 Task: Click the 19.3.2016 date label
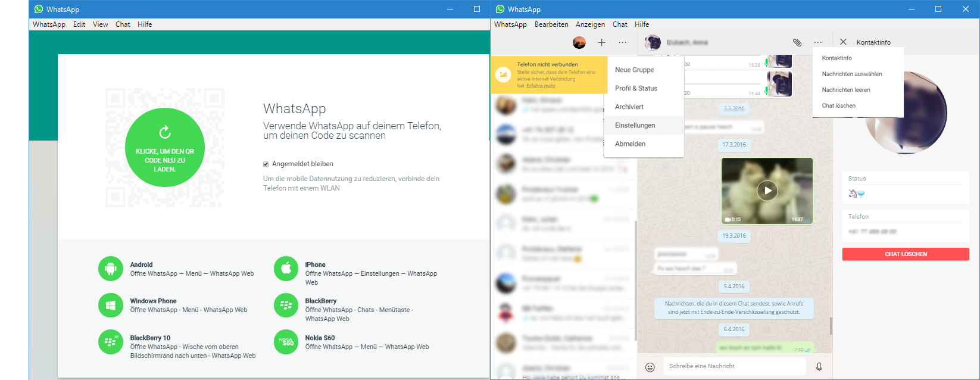point(734,236)
